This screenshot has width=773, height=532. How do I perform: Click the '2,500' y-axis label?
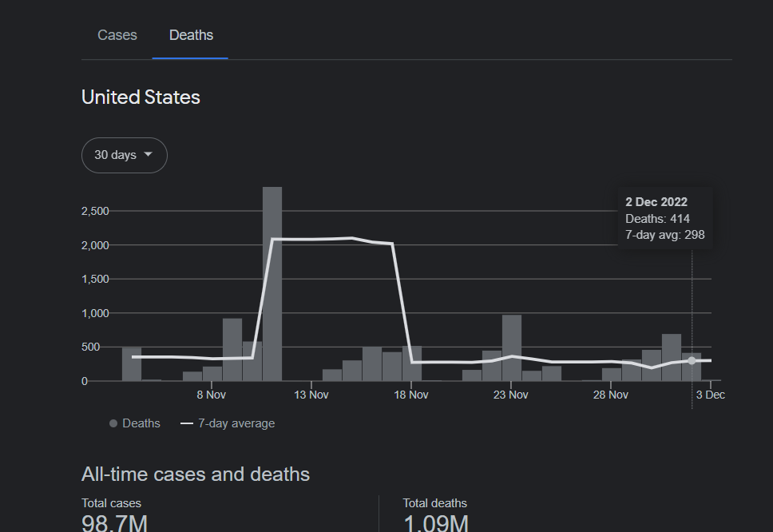(x=95, y=211)
